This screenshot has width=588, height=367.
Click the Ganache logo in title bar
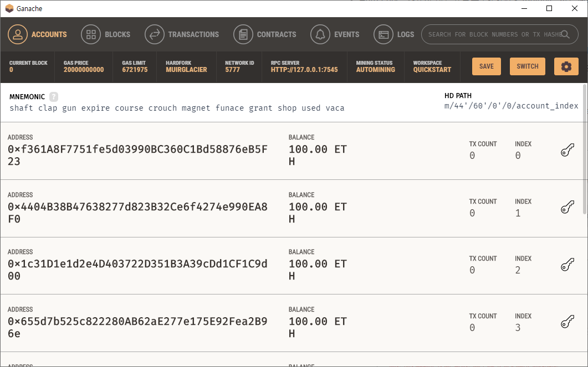(9, 8)
